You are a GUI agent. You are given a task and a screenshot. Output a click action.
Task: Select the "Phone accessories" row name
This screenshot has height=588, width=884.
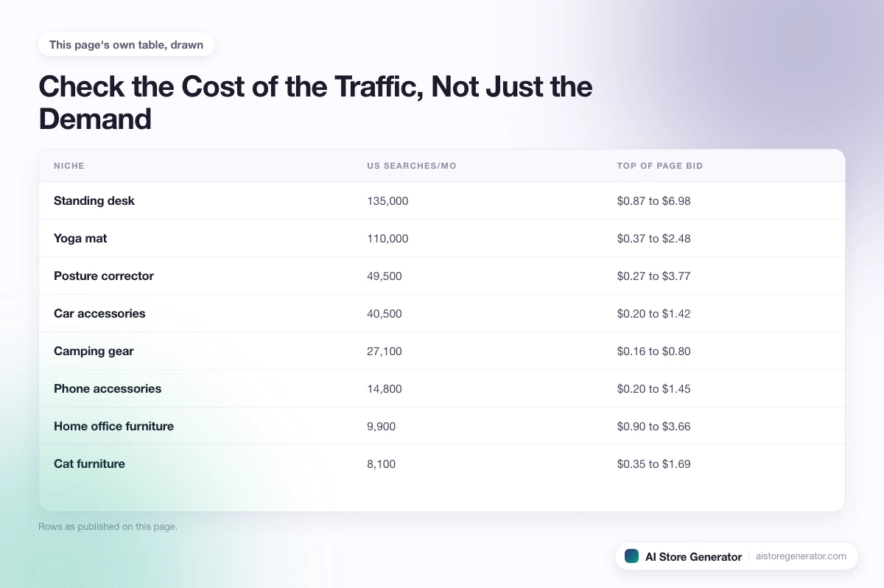[108, 388]
